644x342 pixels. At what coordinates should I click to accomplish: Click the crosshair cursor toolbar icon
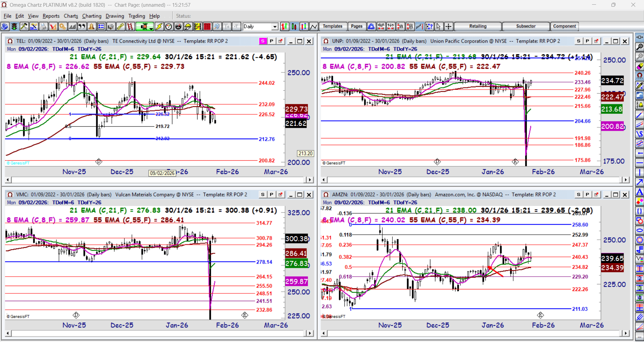tap(448, 26)
